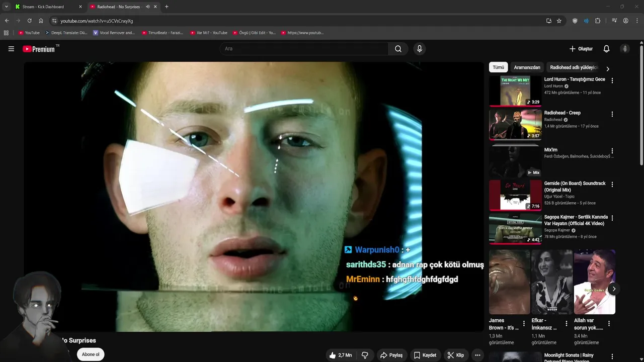View site information icon in address bar
The width and height of the screenshot is (644, 362).
pos(54,21)
